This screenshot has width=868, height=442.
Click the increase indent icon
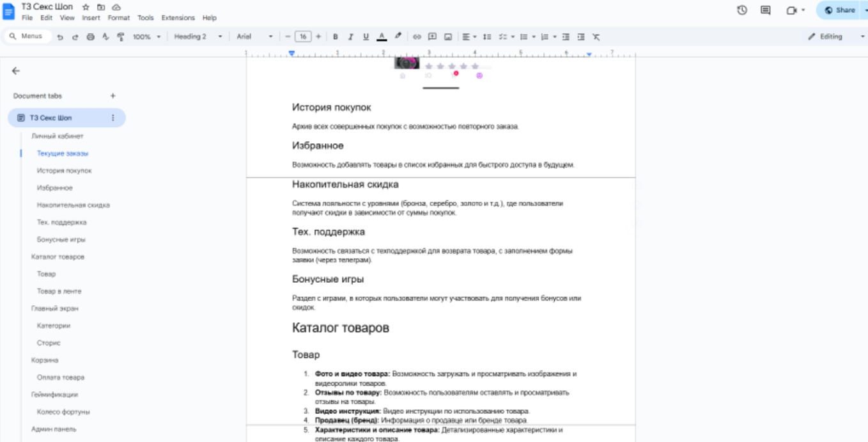pyautogui.click(x=581, y=37)
